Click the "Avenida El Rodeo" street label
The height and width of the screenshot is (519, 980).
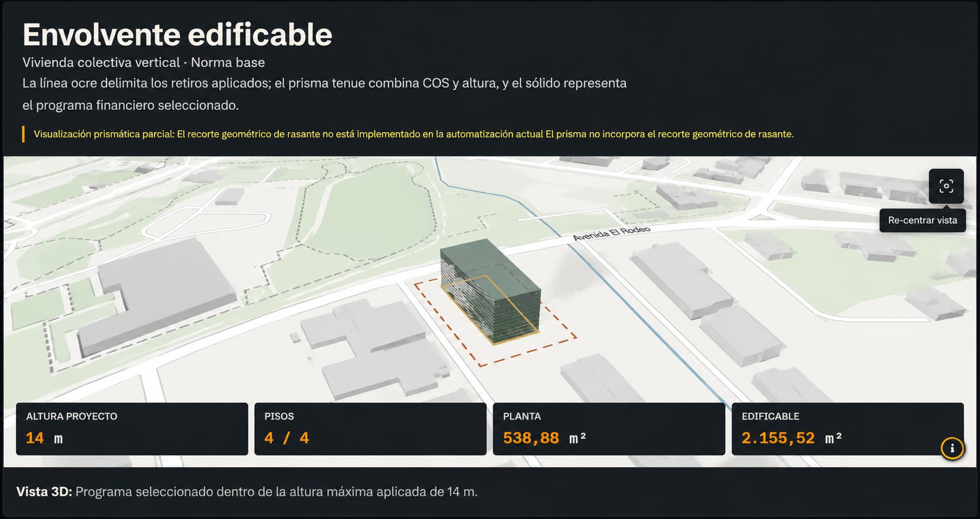point(611,233)
